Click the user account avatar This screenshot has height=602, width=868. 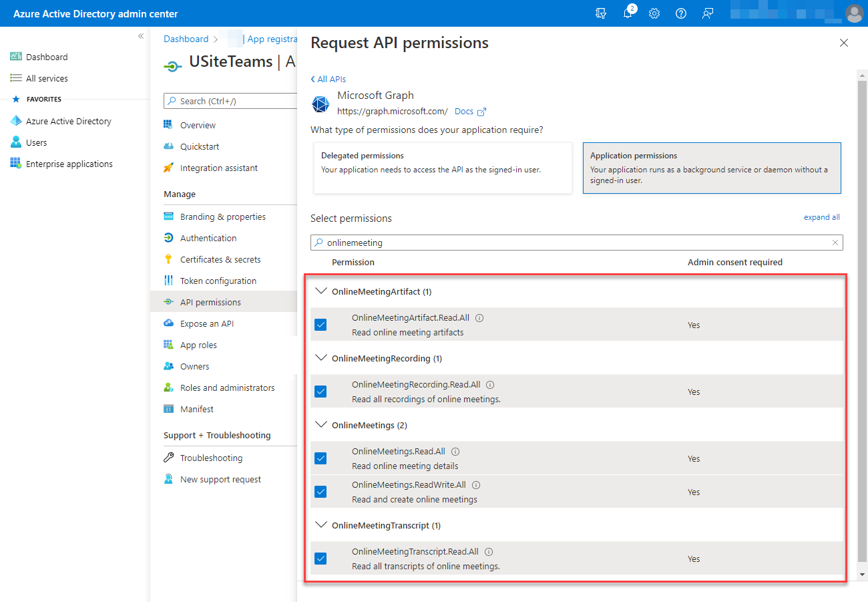click(854, 13)
